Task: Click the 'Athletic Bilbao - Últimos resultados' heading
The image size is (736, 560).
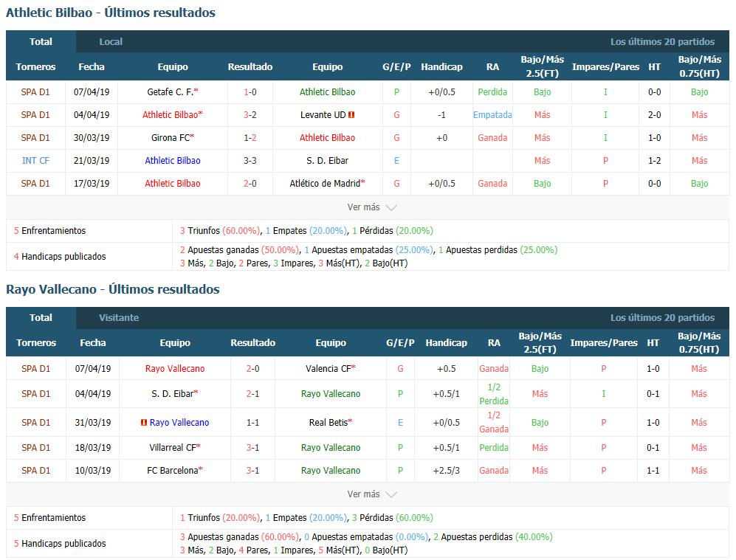Action: [x=110, y=13]
